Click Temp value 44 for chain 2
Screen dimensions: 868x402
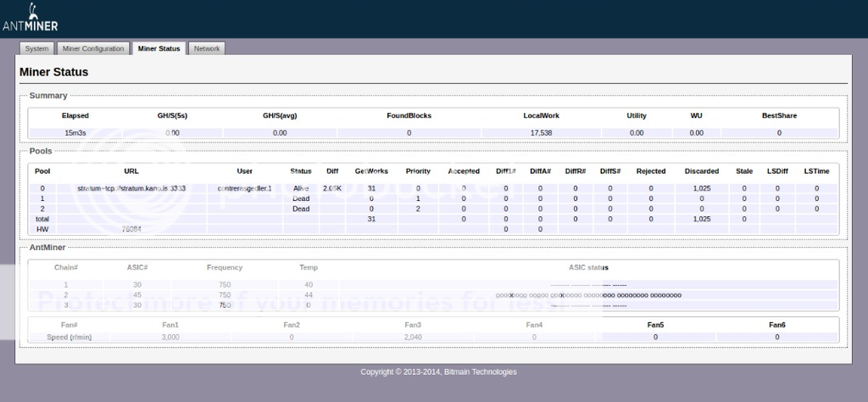tap(309, 295)
